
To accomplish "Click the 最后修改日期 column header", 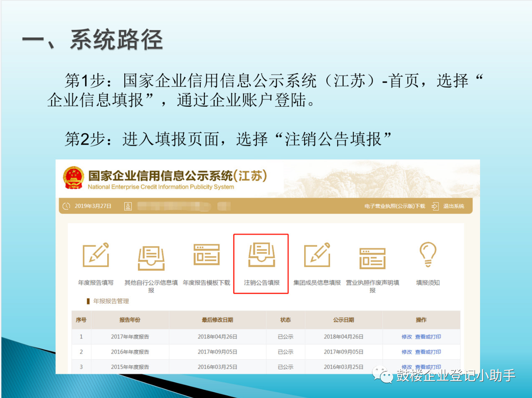I will pyautogui.click(x=217, y=320).
